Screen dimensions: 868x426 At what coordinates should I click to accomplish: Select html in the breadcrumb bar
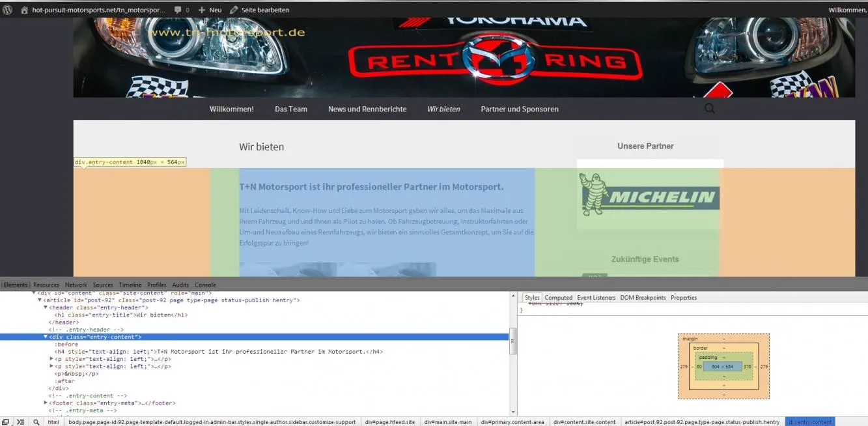53,422
